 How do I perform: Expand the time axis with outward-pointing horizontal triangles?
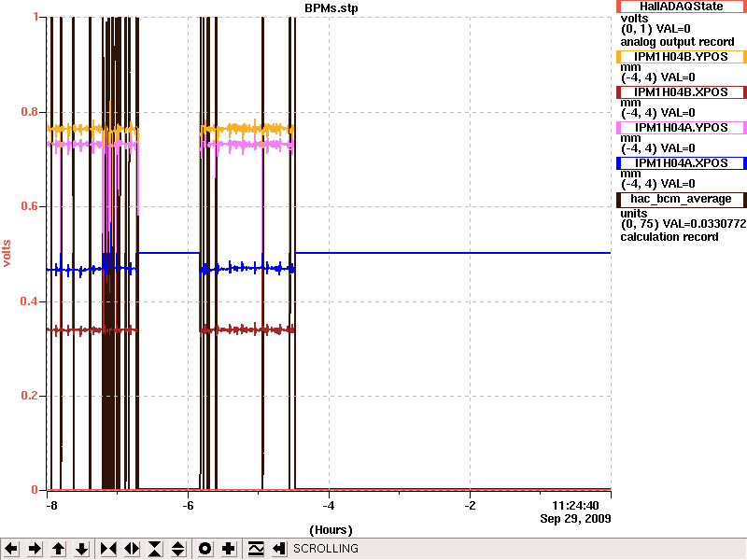[132, 549]
